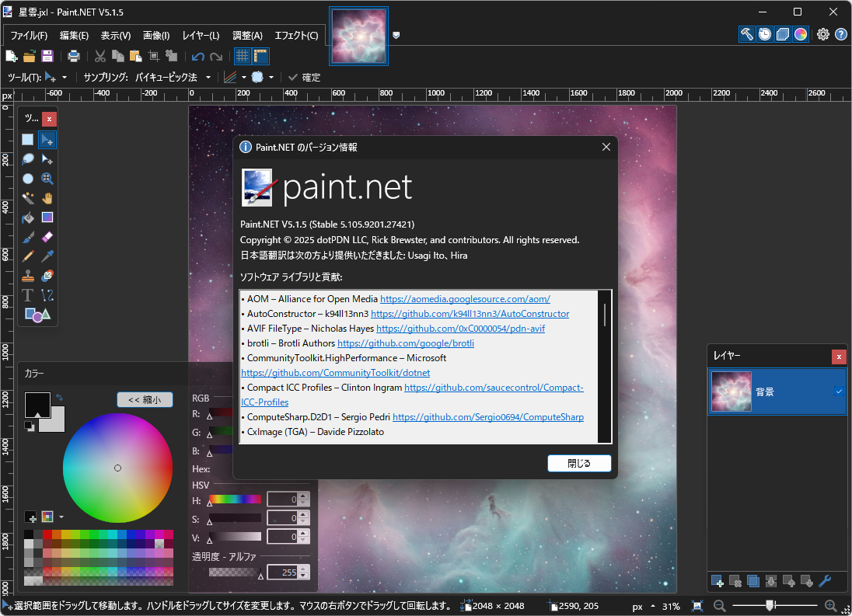Toggle the rulers display
852x616 pixels.
pyautogui.click(x=262, y=55)
